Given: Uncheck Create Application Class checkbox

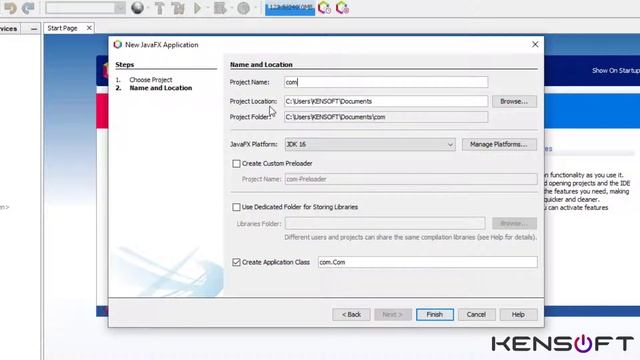Looking at the screenshot, I should tap(236, 262).
